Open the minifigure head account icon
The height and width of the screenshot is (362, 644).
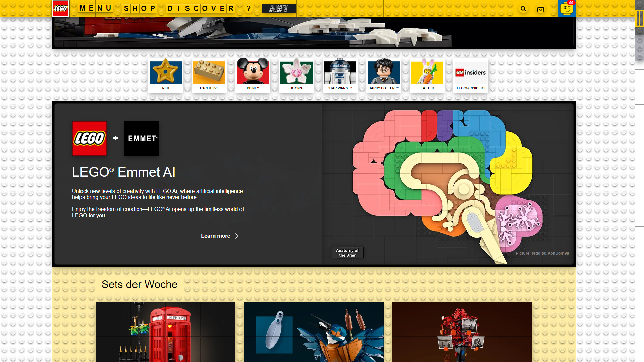[567, 9]
